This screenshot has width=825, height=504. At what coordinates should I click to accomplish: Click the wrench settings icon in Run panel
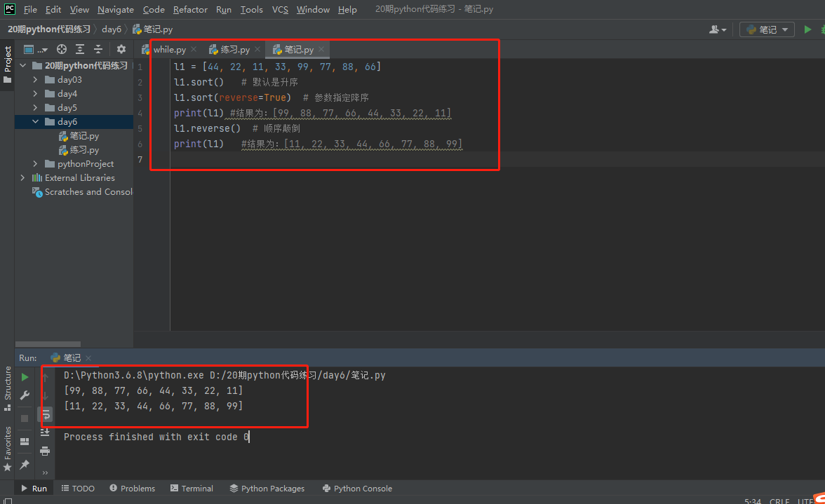tap(25, 395)
